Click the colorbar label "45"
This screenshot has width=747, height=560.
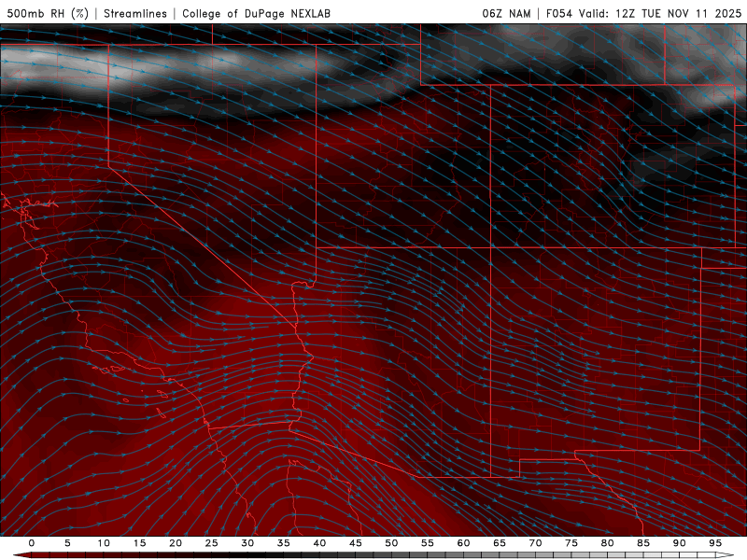click(x=356, y=543)
